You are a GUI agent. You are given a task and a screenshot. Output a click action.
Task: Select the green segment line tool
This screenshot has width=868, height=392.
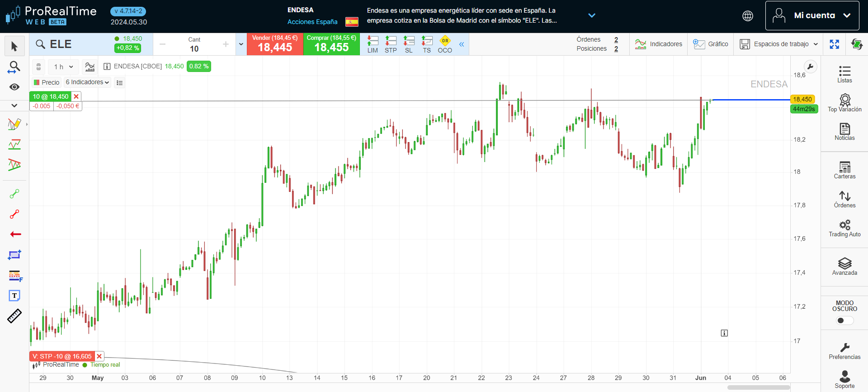tap(14, 194)
